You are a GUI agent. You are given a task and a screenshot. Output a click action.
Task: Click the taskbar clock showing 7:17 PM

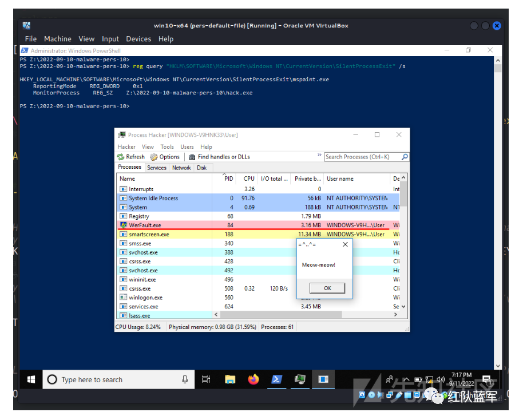click(461, 379)
